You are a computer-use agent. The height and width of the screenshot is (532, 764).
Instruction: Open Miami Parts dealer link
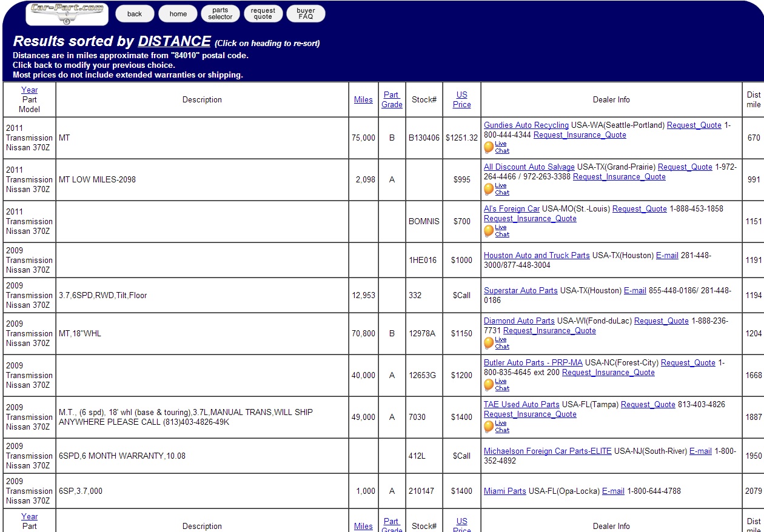click(505, 491)
